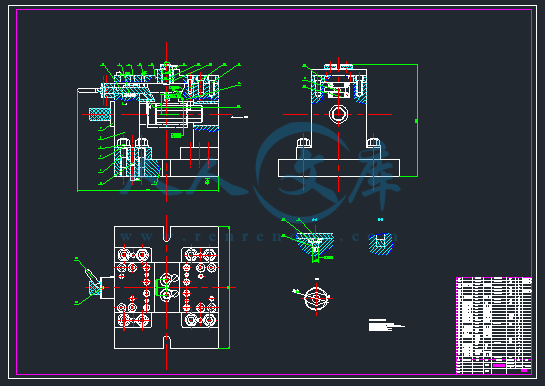Click the lower-right bolt cluster in the plan view
The width and height of the screenshot is (545, 386).
click(200, 320)
